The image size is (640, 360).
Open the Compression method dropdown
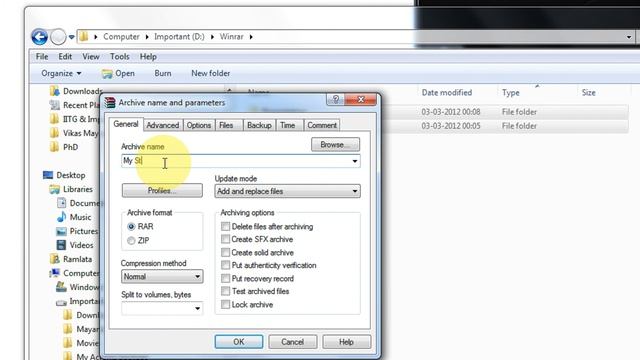click(x=162, y=277)
